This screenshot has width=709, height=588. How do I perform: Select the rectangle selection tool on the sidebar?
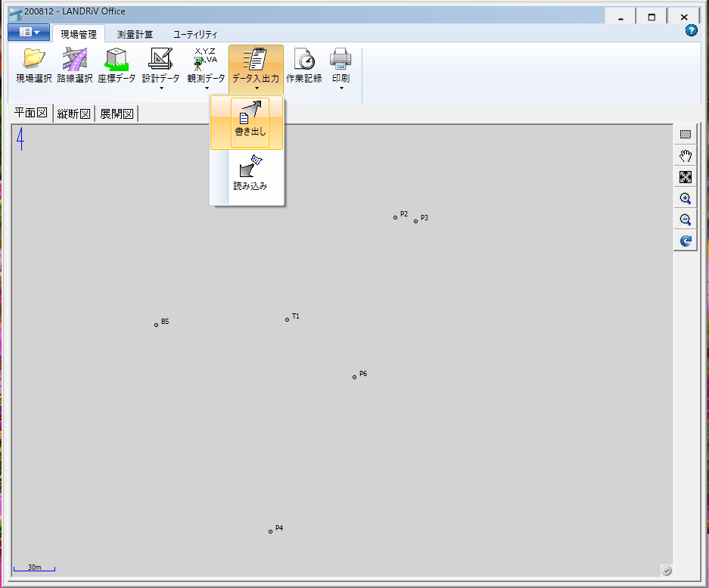click(685, 134)
